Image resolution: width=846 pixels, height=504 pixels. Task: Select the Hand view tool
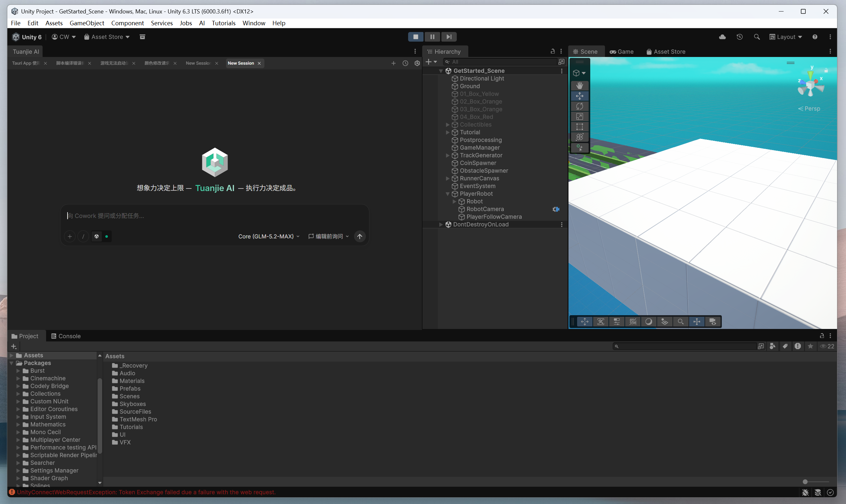579,85
